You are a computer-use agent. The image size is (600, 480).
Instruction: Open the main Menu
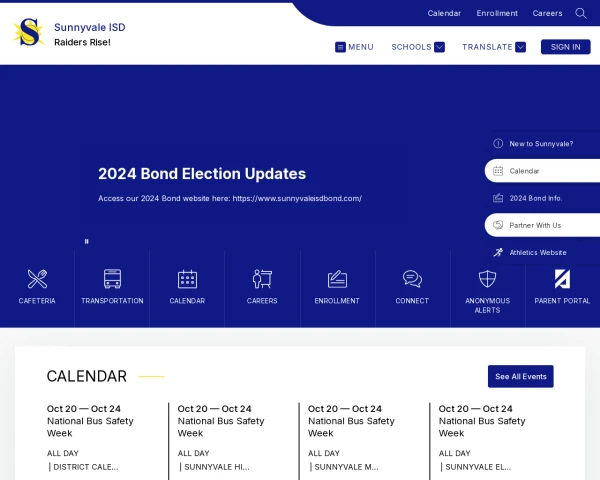click(354, 47)
